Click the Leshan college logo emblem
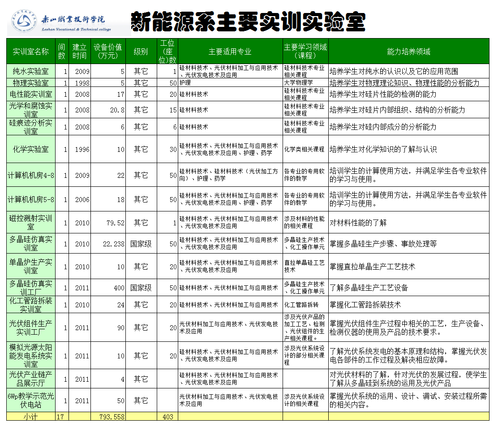This screenshot has width=498, height=448. (x=23, y=22)
